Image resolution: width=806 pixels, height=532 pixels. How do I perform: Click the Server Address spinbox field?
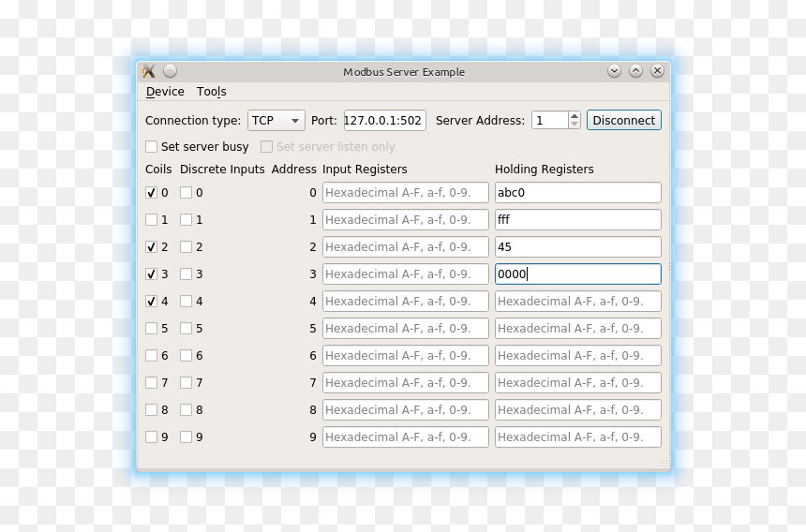pyautogui.click(x=550, y=120)
